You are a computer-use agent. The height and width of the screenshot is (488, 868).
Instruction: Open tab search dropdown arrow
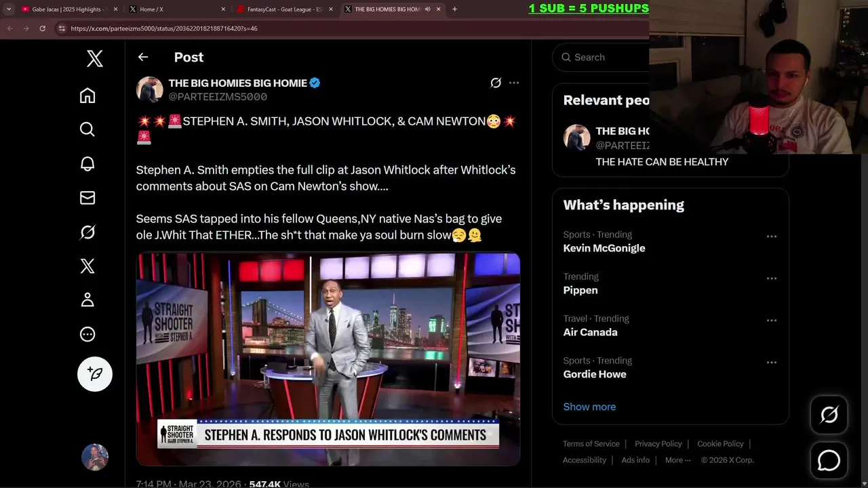[x=9, y=9]
